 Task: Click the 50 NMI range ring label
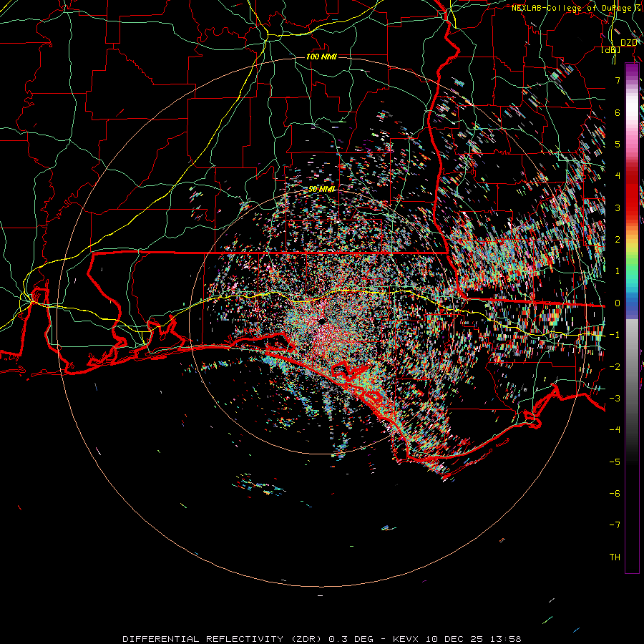321,190
